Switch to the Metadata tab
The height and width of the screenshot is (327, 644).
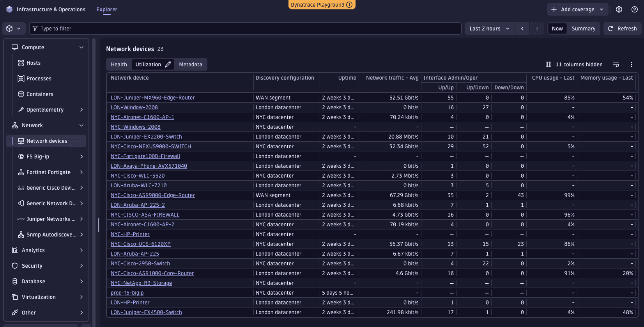pos(191,64)
